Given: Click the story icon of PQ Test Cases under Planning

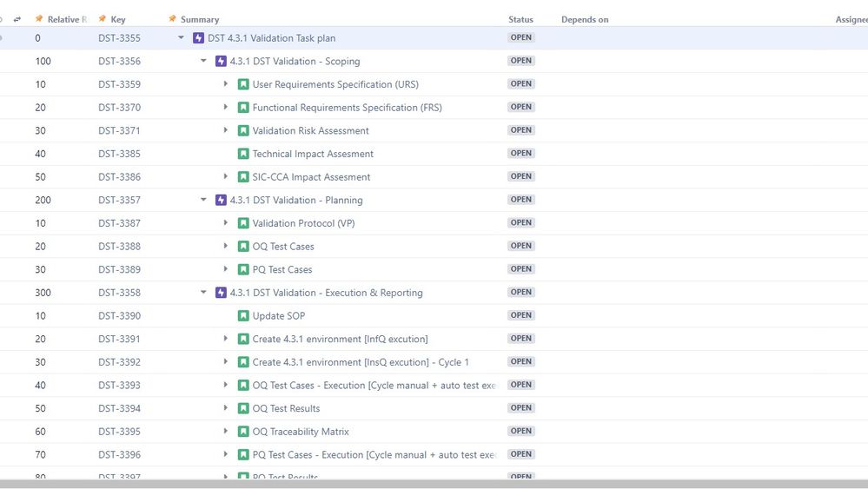Looking at the screenshot, I should [x=243, y=269].
